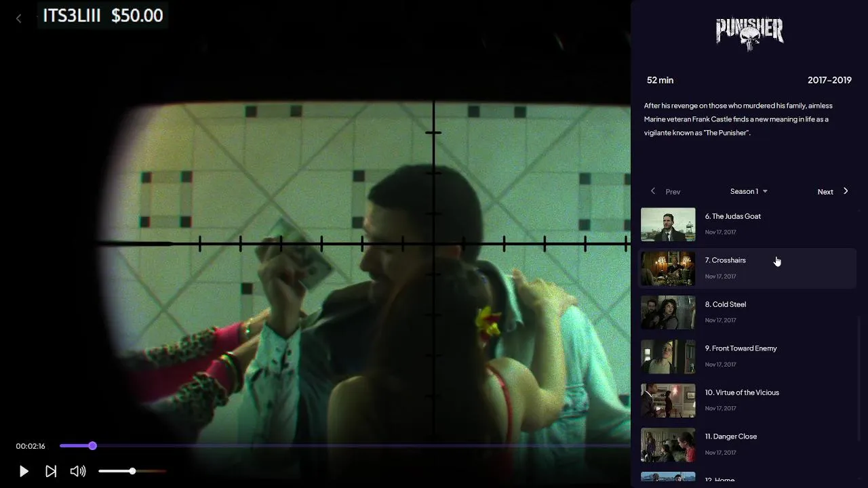Click the 52 min duration text

tap(660, 80)
